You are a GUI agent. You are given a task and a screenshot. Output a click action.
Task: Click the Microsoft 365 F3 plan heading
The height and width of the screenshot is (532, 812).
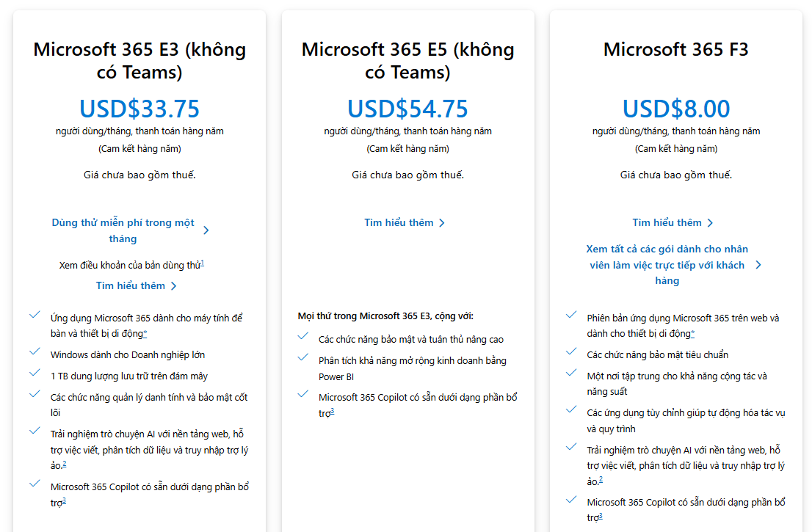pos(675,49)
